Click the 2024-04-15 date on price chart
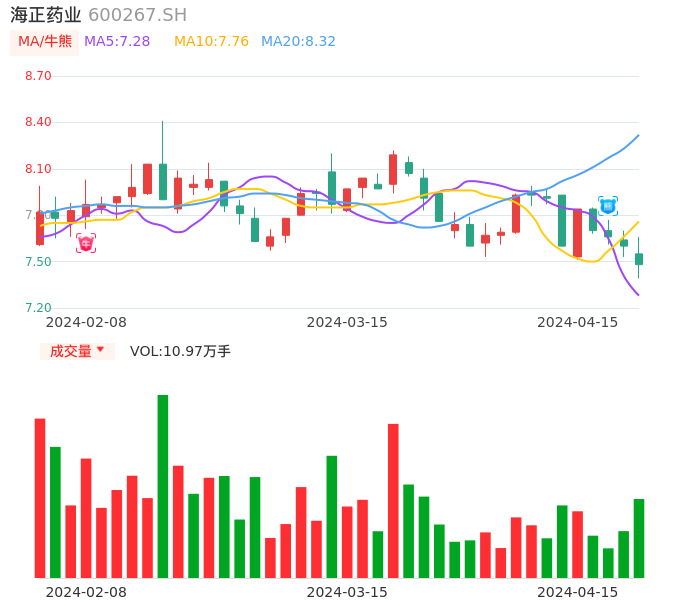 coord(578,322)
